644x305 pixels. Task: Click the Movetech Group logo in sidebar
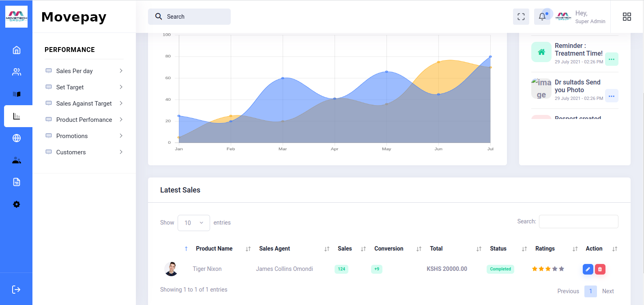(x=17, y=17)
